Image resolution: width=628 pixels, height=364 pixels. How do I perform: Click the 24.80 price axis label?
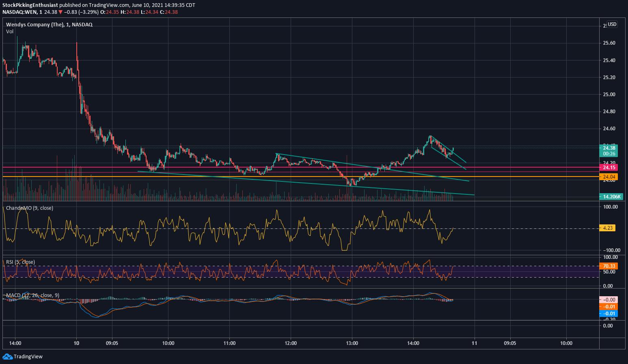click(x=609, y=112)
